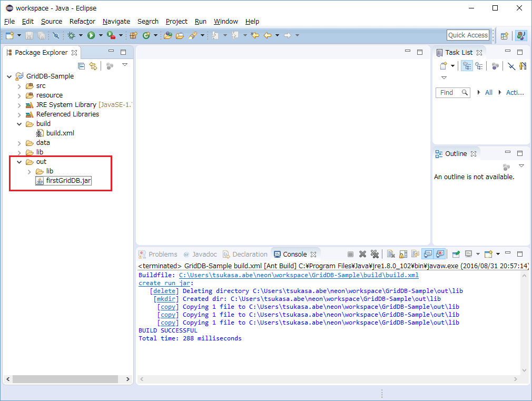Click the Console Remove Launch X icon
532x401 pixels.
pos(363,254)
